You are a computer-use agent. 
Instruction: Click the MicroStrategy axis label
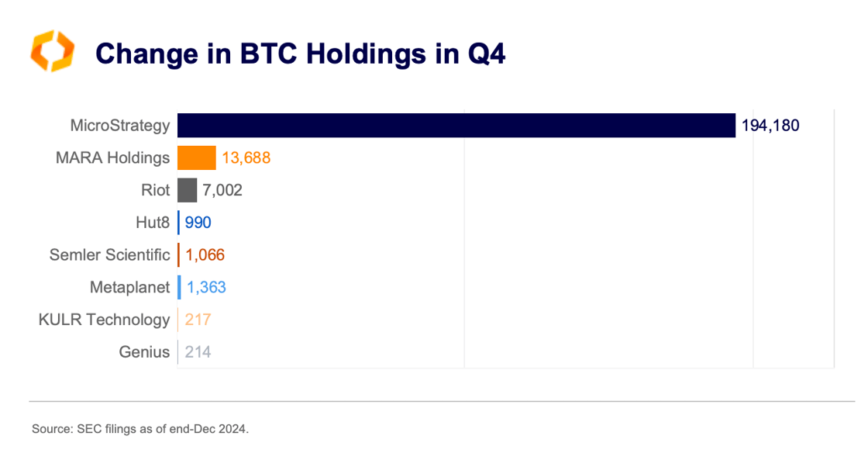[119, 125]
